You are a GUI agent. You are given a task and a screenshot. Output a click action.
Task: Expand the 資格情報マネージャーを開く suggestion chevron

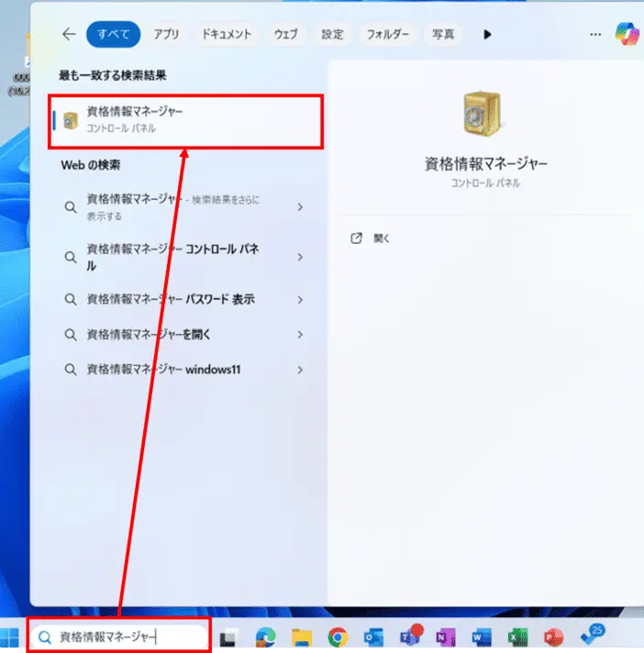click(x=300, y=335)
